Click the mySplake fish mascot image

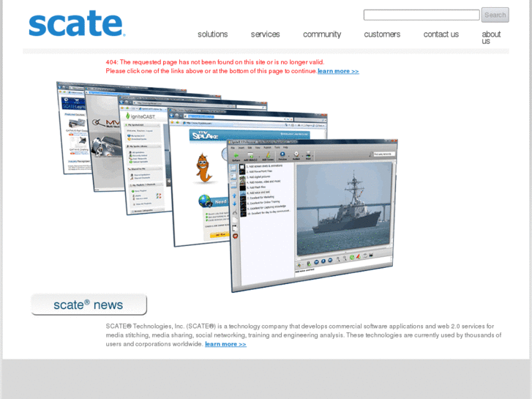[203, 168]
